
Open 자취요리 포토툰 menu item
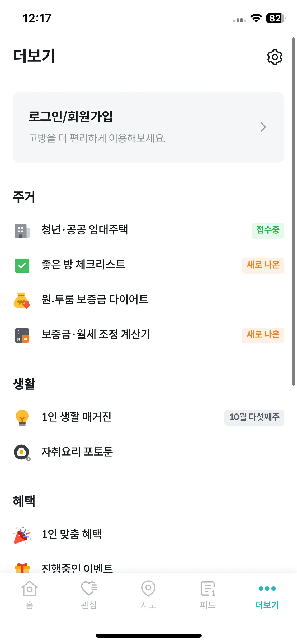148,453
